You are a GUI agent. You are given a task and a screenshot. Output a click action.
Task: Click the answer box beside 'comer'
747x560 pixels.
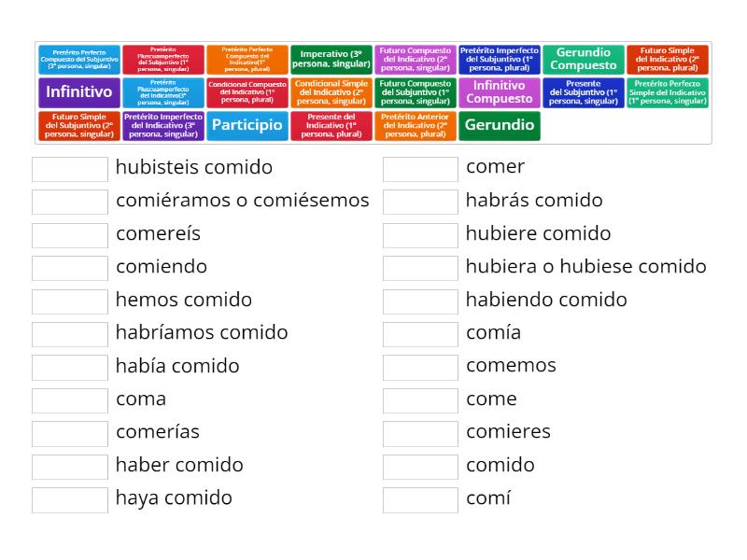click(x=420, y=168)
